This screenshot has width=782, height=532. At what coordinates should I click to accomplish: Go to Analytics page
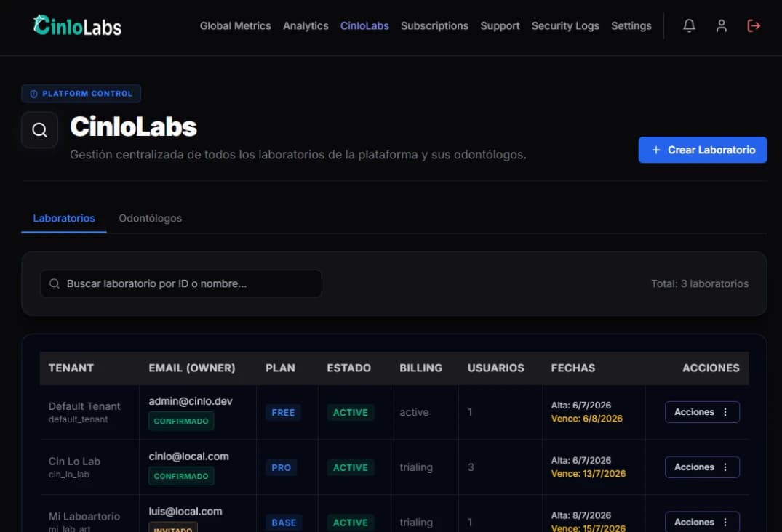pos(306,26)
